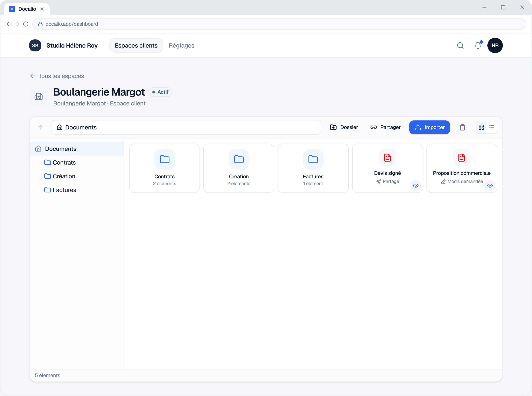Click the SR studio logo badge
This screenshot has width=532, height=396.
[35, 46]
